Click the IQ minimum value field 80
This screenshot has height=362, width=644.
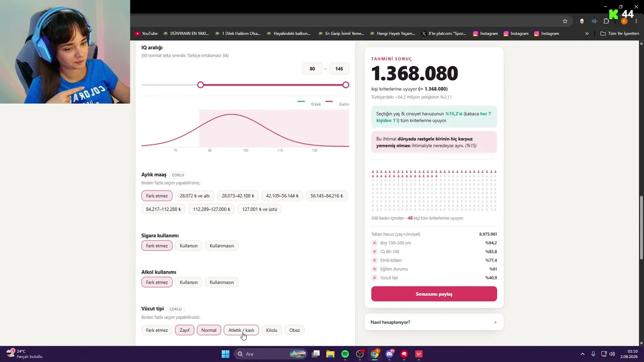[312, 69]
